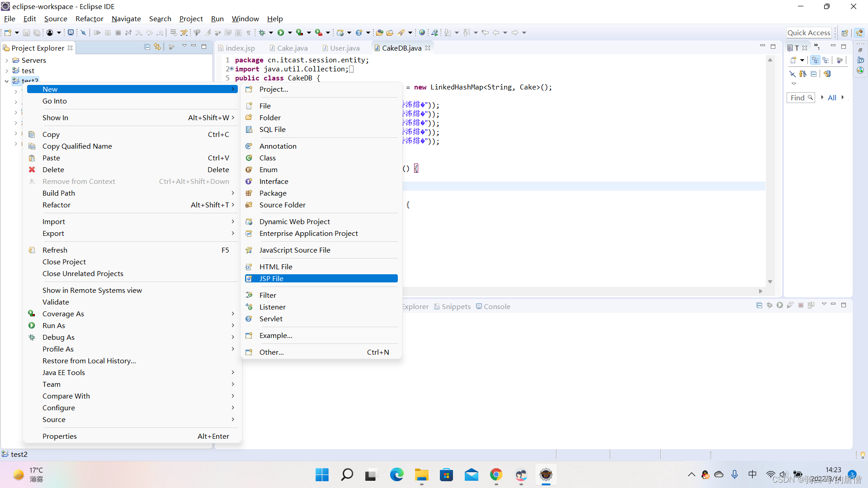Open dropdown arrow next to Run button

pos(290,33)
